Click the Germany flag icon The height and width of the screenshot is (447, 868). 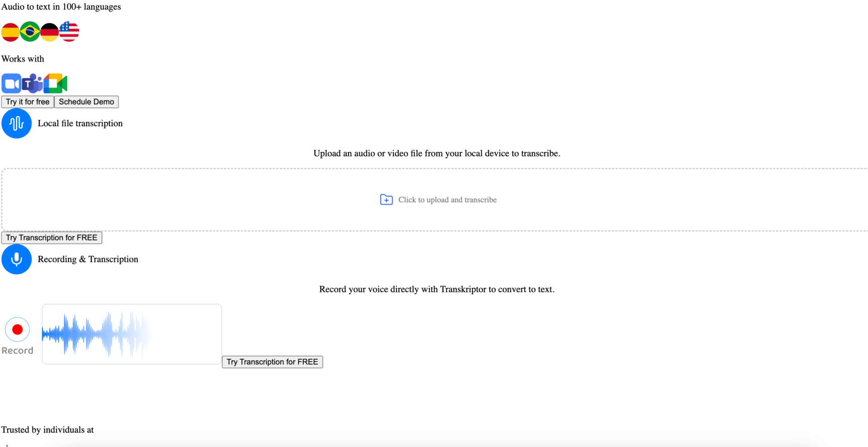(49, 32)
